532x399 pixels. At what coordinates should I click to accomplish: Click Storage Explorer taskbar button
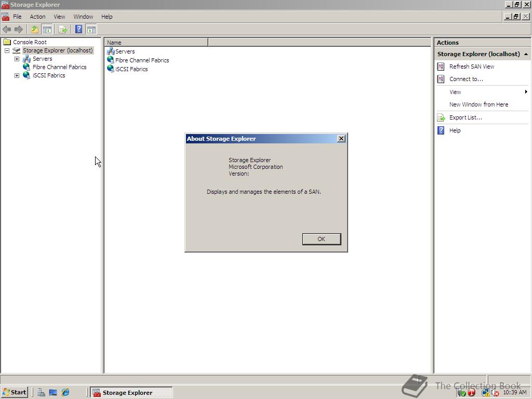pyautogui.click(x=131, y=393)
